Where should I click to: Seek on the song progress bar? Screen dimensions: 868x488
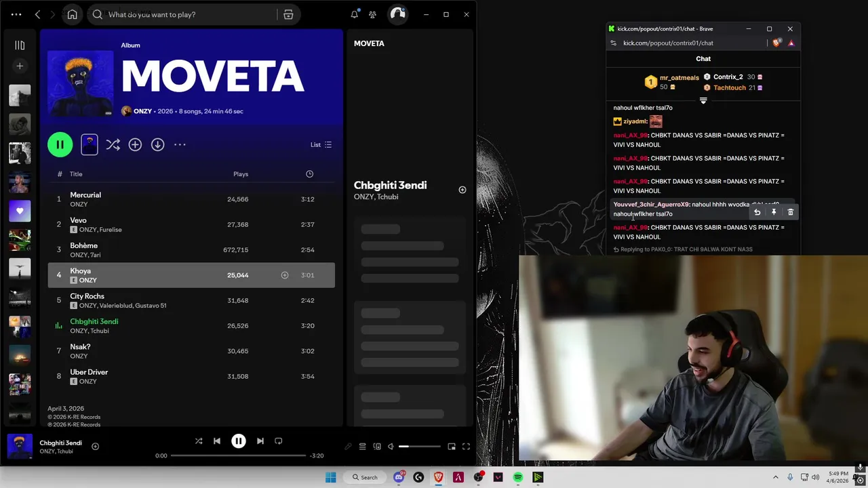238,455
